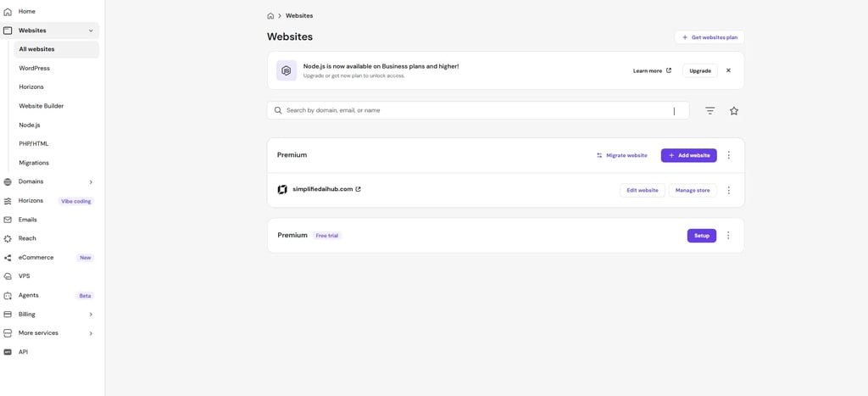
Task: Click the star favorites icon
Action: (734, 111)
